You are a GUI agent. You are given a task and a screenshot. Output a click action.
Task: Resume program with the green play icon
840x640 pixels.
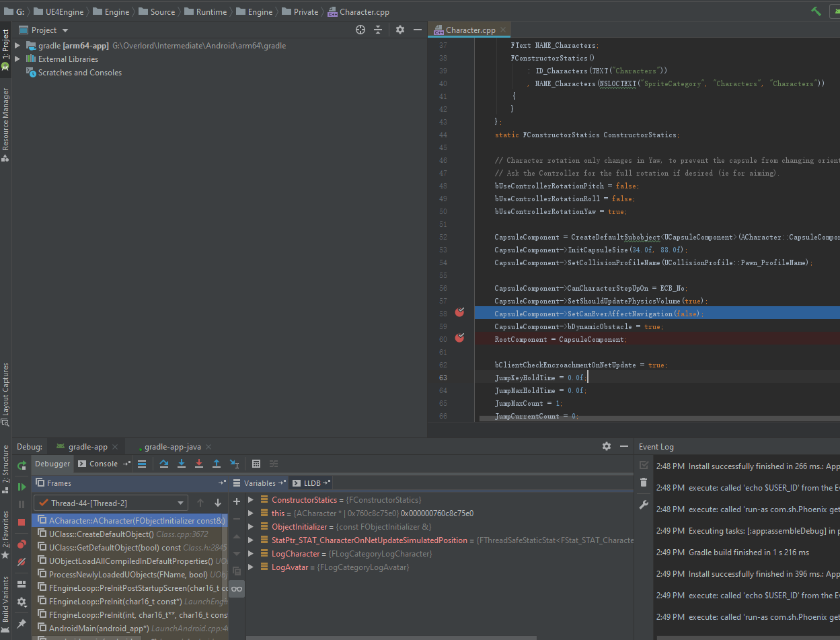pos(22,487)
